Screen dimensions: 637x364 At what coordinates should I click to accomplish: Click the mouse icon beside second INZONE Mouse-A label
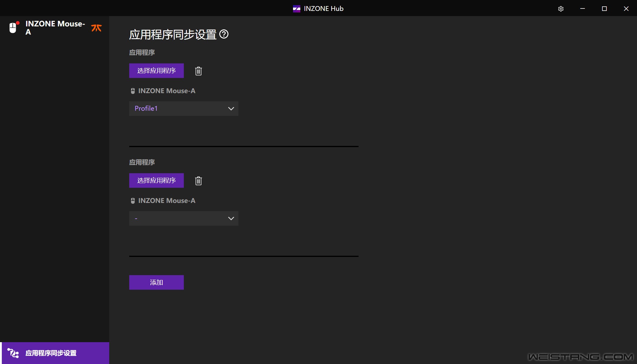133,201
